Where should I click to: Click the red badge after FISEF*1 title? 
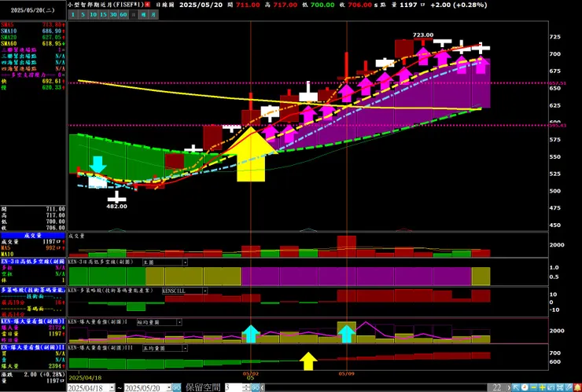147,5
